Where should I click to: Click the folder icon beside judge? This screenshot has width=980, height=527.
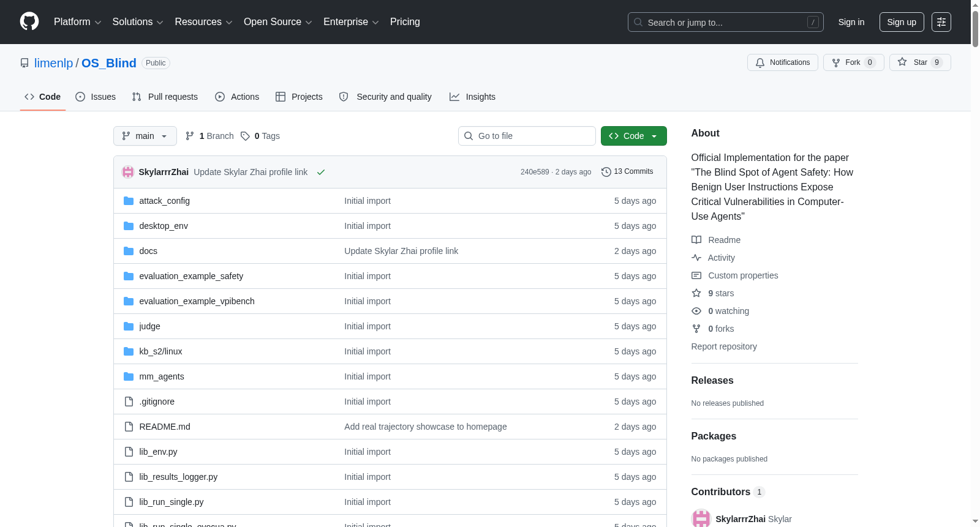click(x=129, y=326)
